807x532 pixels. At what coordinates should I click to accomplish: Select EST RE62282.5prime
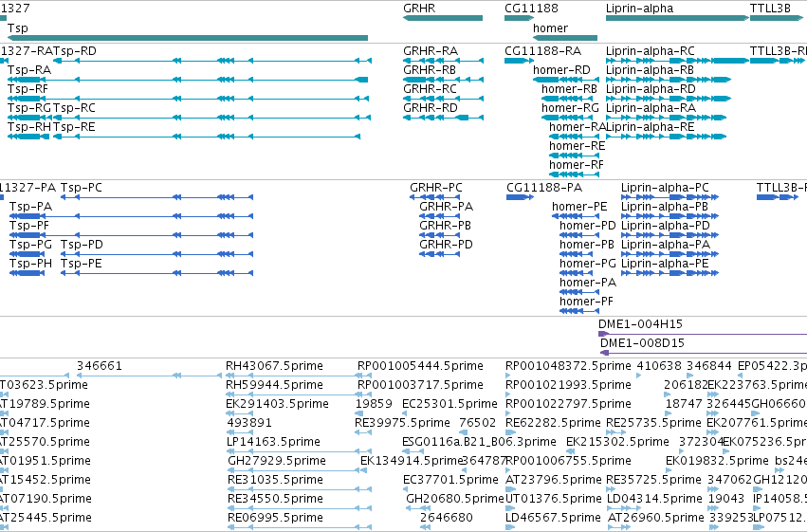coord(553,424)
